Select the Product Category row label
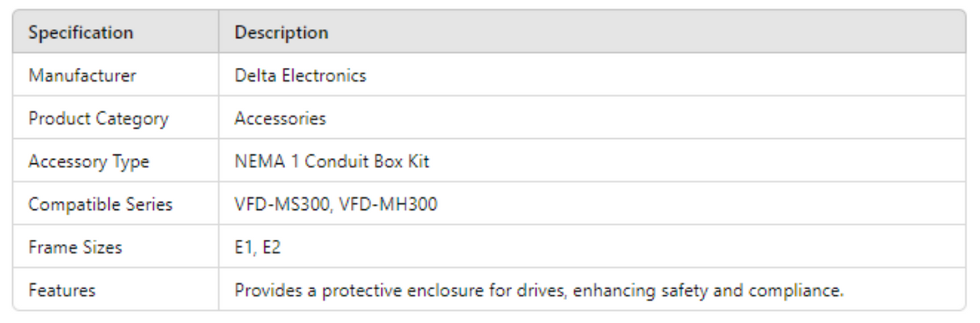Image resolution: width=980 pixels, height=323 pixels. [98, 119]
